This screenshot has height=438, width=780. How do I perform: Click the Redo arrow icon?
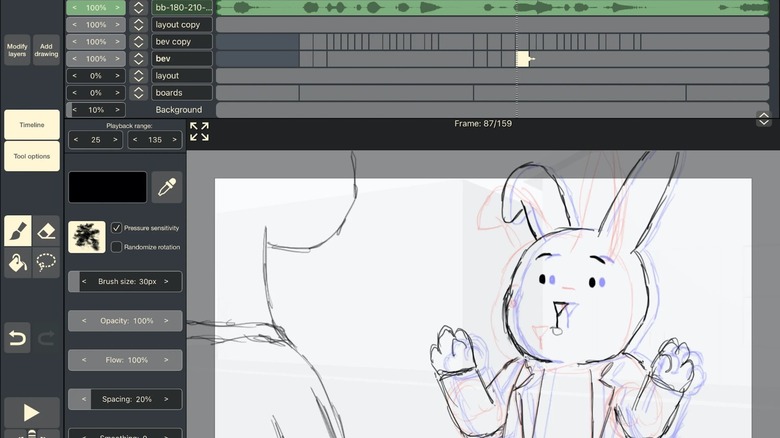coord(46,338)
